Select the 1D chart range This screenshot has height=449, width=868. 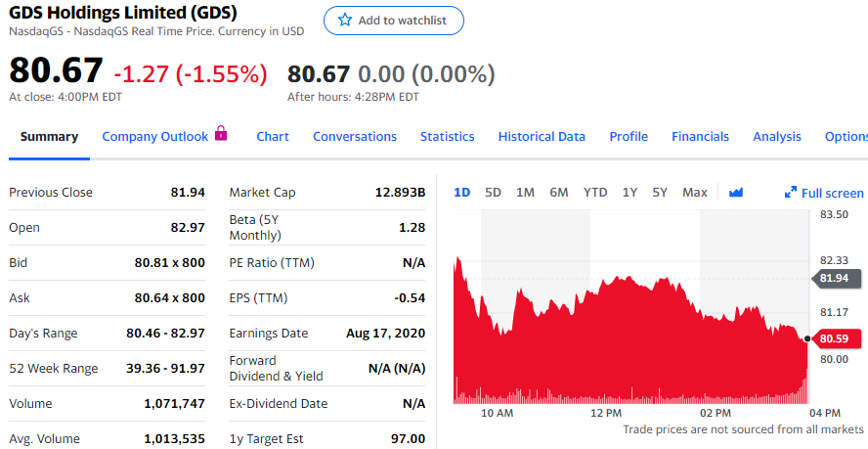462,193
